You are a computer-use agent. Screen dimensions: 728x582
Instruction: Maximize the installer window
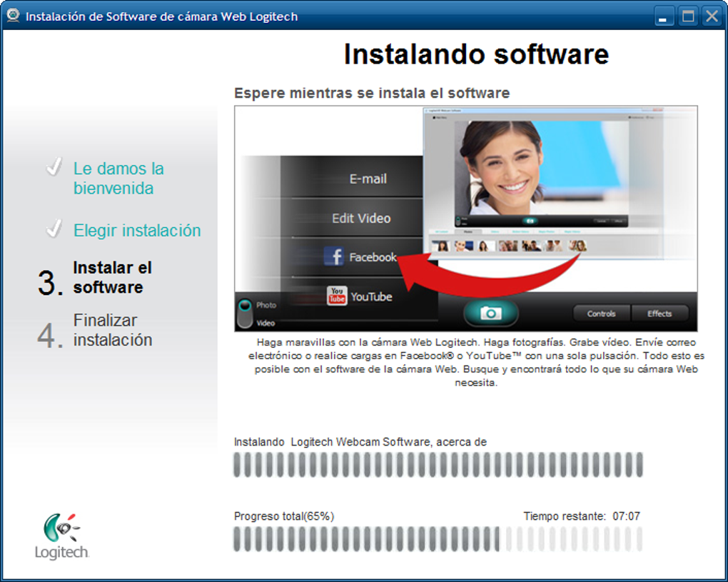(x=688, y=16)
